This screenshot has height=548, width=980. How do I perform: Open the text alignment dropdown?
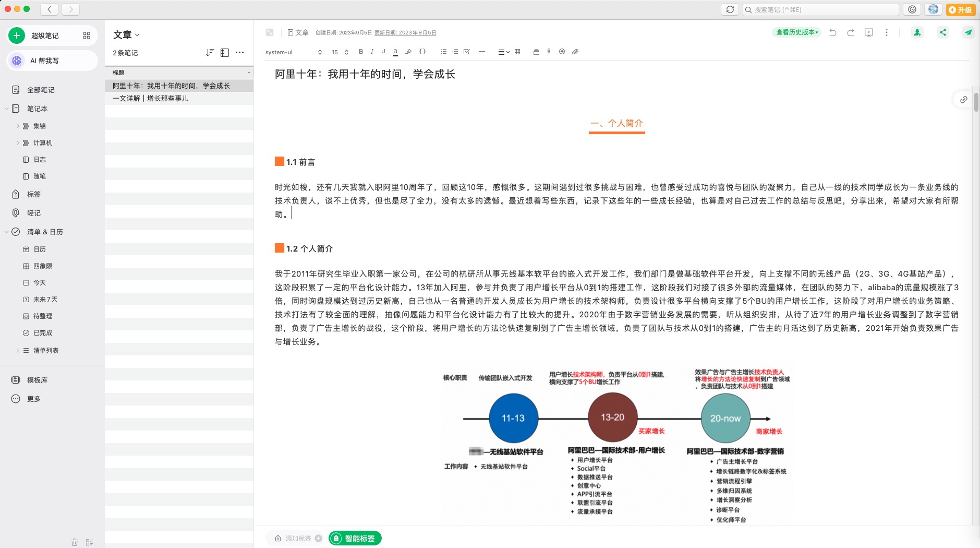click(x=504, y=52)
